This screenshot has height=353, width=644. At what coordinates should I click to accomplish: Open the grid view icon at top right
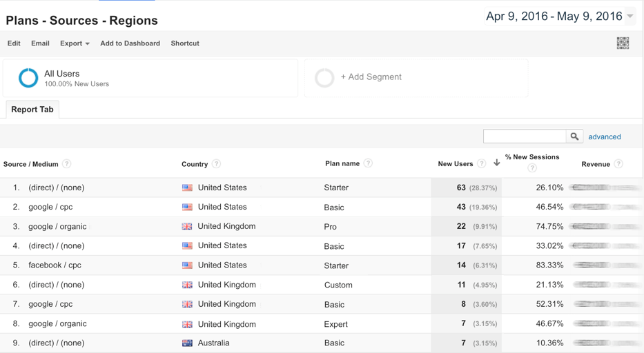click(623, 43)
